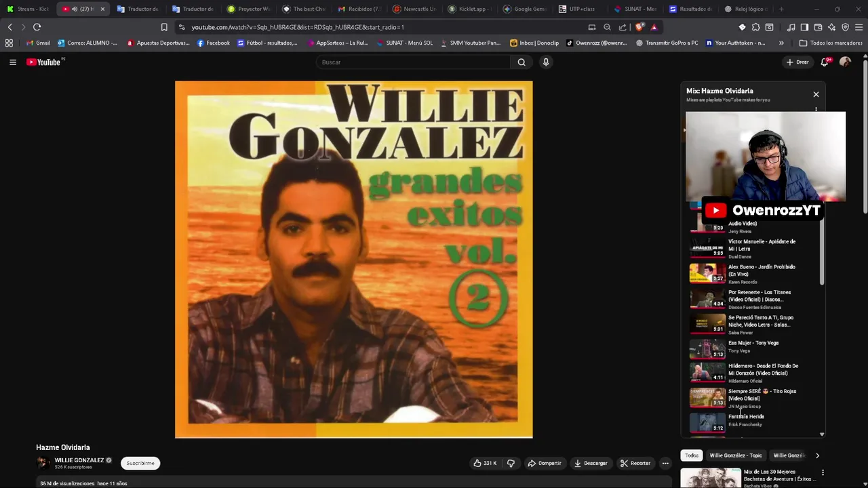Open the Leo AI sparkle icon

click(831, 27)
